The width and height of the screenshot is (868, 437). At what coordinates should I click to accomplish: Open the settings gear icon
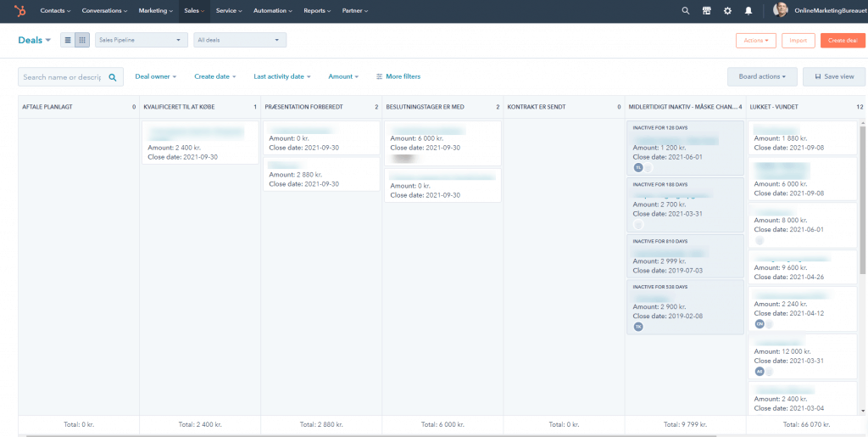[727, 10]
